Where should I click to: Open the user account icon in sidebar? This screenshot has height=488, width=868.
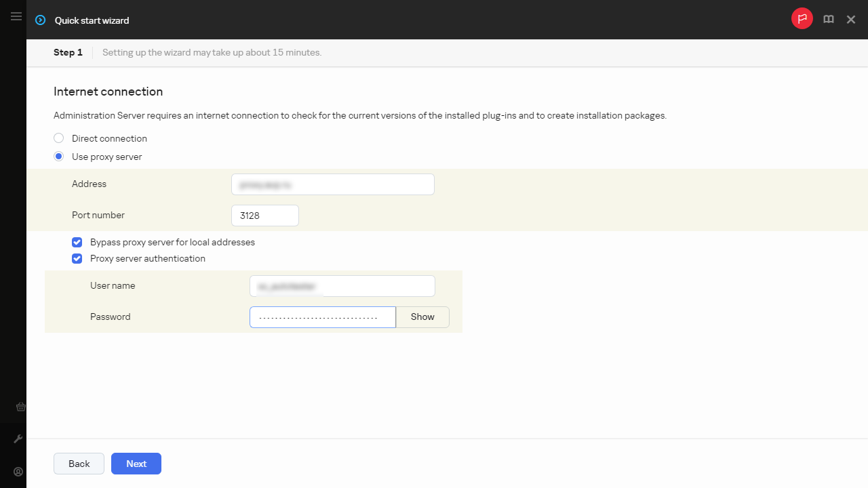18,472
